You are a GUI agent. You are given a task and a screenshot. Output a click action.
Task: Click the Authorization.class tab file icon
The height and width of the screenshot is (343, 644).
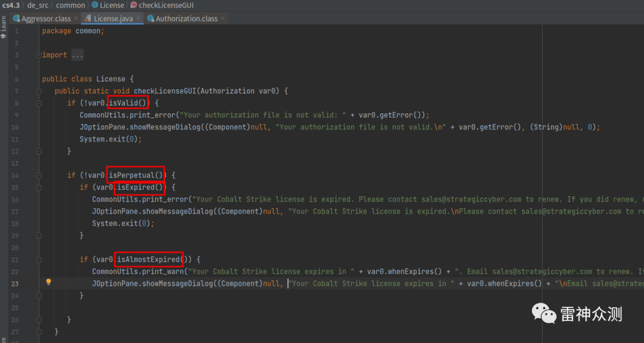151,18
